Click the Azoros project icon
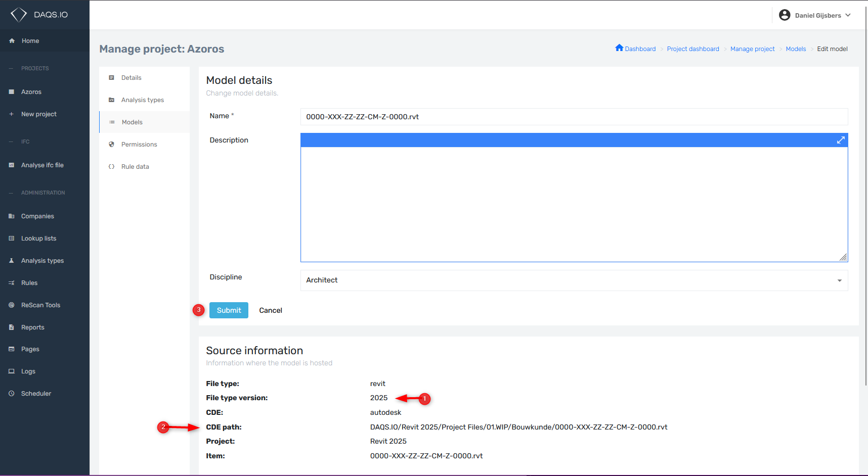The height and width of the screenshot is (476, 868). point(11,92)
